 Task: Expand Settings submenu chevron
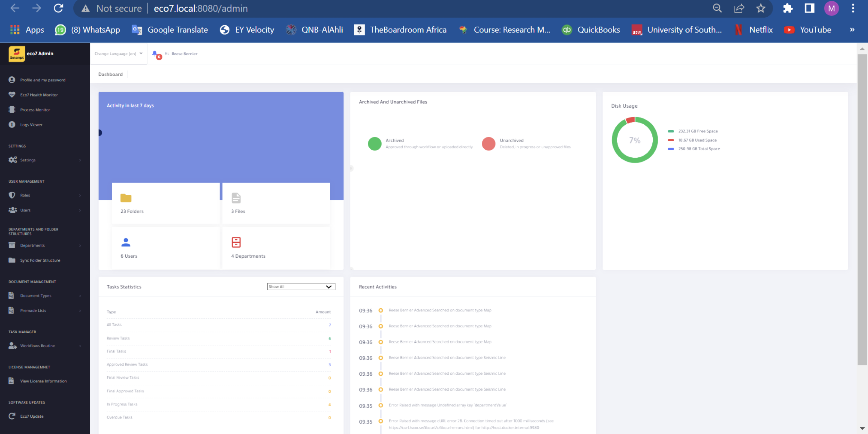point(80,160)
